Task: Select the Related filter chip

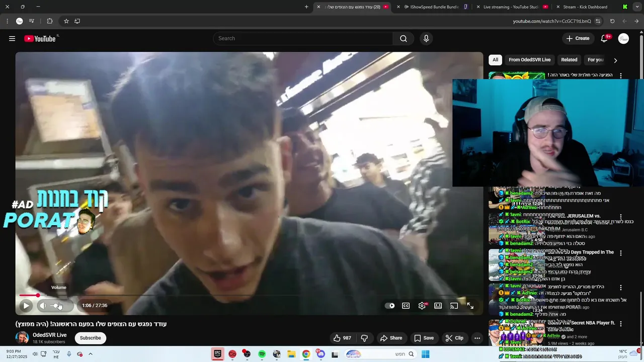Action: pos(569,60)
